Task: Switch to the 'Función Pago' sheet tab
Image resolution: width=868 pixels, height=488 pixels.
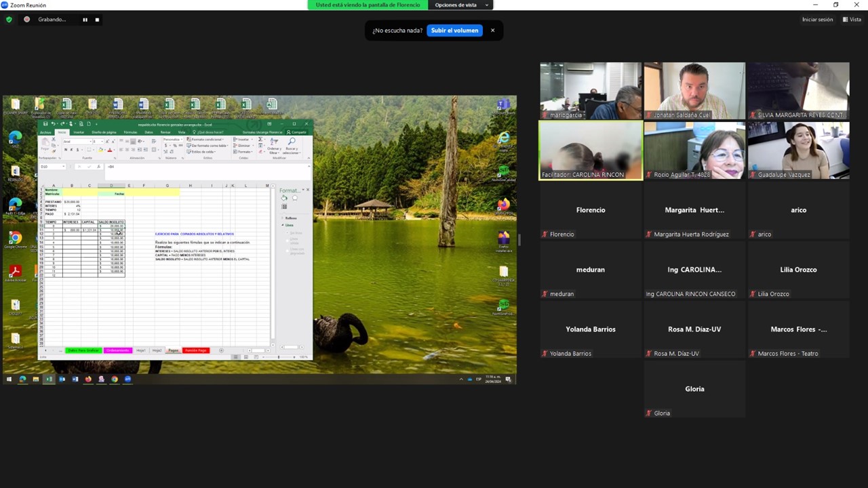Action: [x=195, y=350]
